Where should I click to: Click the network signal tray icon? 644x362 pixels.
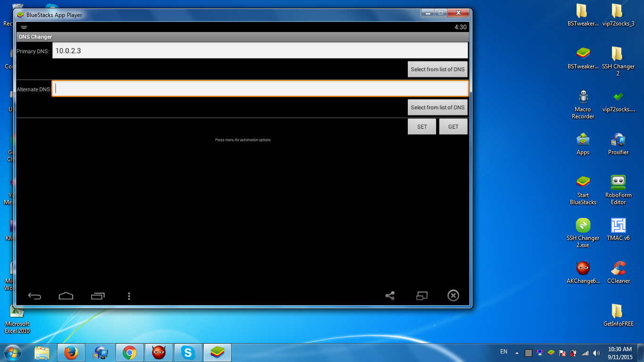tap(585, 353)
